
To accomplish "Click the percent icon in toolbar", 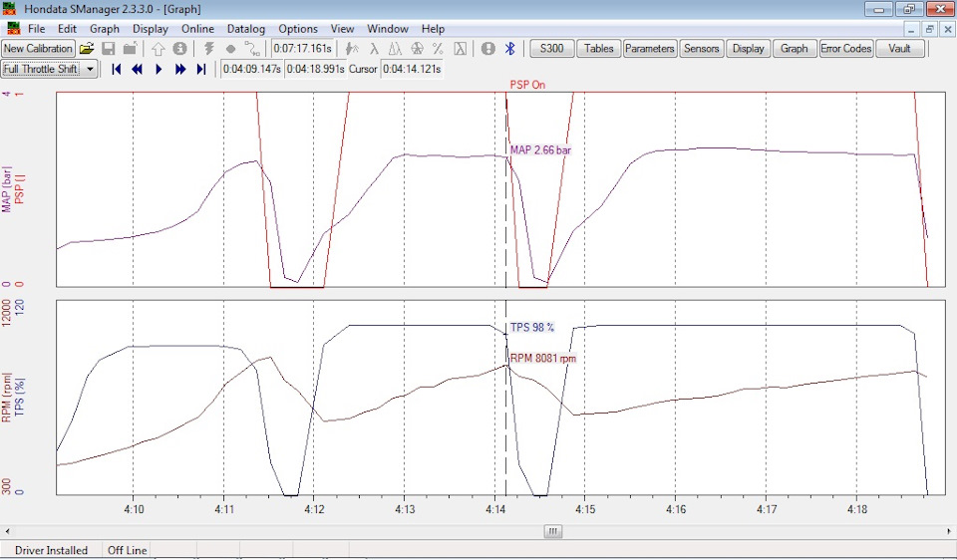I will point(438,48).
